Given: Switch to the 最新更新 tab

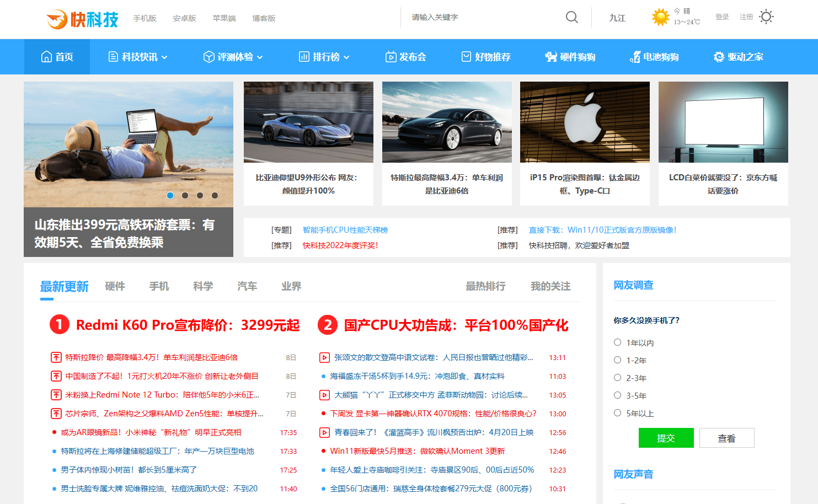Looking at the screenshot, I should click(x=64, y=286).
